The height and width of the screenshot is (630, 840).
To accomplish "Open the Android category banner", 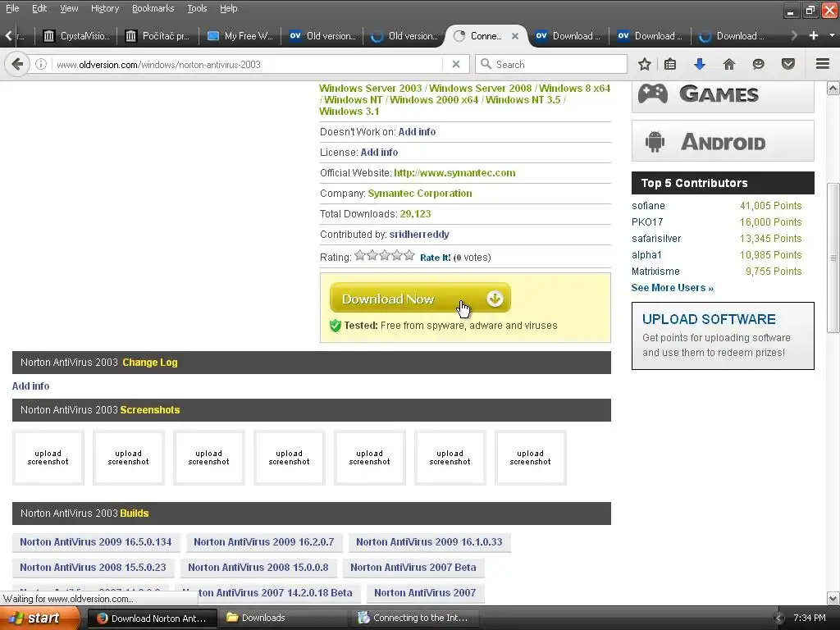I will [x=723, y=141].
